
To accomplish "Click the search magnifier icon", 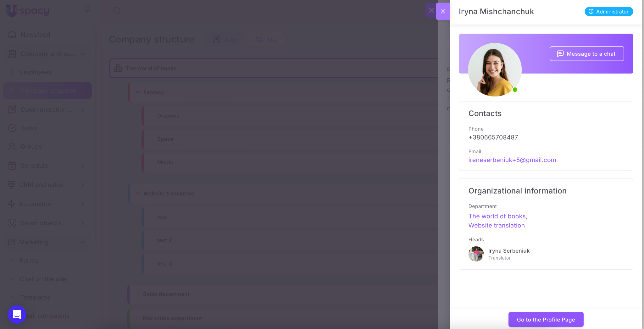I will pos(117,11).
